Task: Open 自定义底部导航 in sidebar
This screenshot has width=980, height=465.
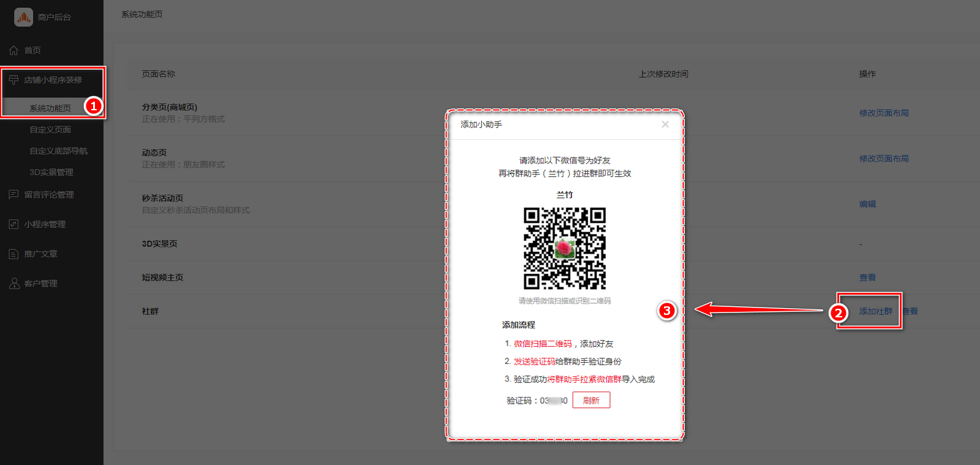Action: tap(59, 151)
